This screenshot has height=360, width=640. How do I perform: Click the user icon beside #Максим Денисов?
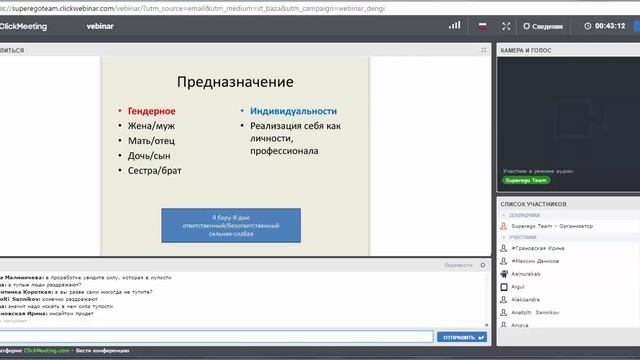pyautogui.click(x=504, y=261)
